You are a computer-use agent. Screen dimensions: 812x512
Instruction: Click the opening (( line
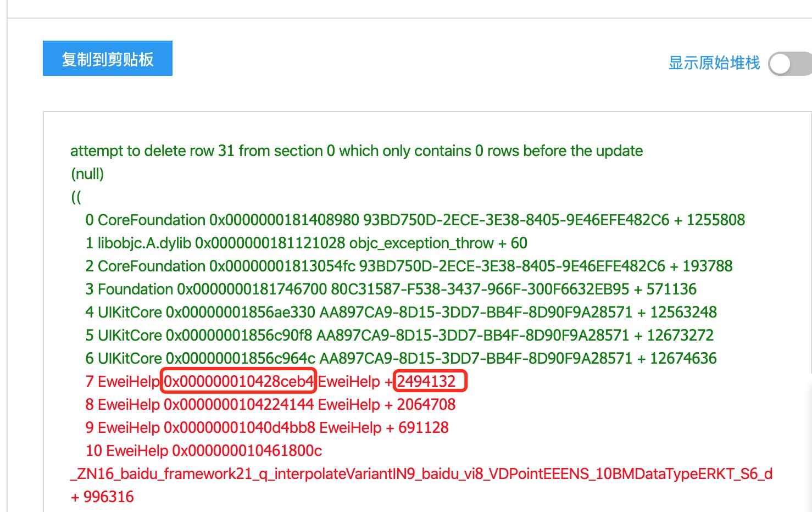[76, 197]
